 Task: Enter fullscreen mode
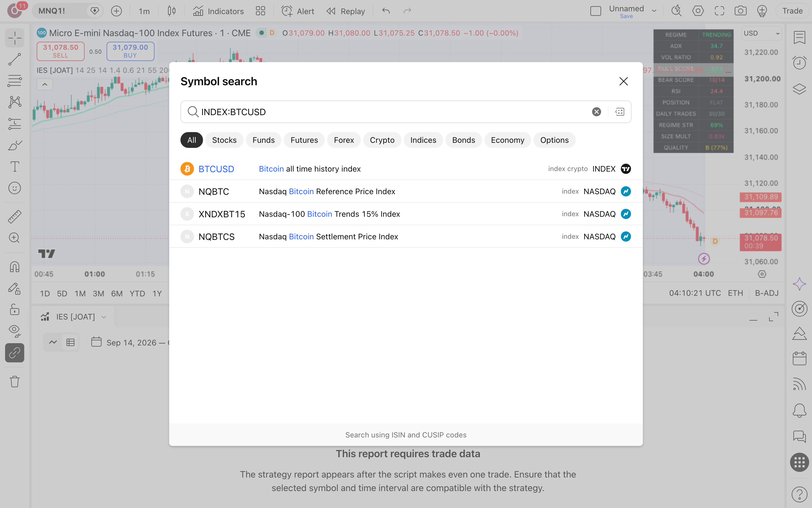pos(719,11)
